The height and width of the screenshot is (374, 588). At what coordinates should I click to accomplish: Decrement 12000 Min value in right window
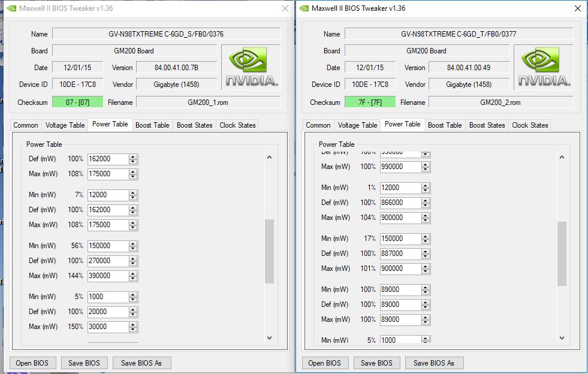pyautogui.click(x=426, y=191)
